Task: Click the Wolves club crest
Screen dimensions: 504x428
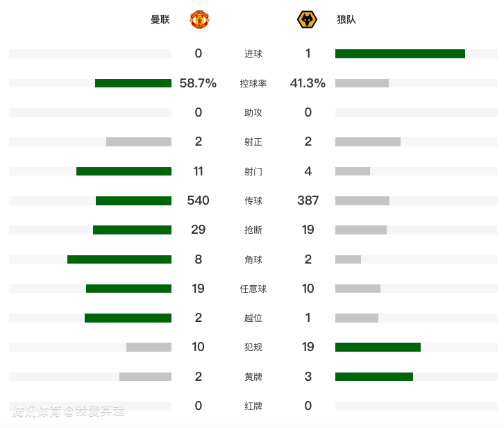Action: (307, 19)
